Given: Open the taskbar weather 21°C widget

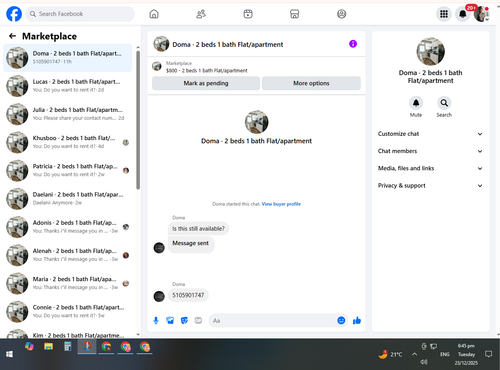Looking at the screenshot, I should 390,354.
